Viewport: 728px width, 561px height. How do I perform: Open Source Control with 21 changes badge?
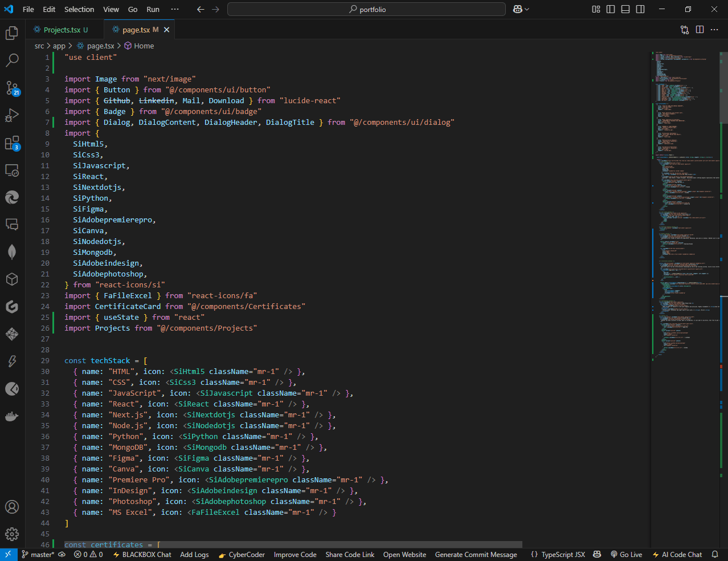click(x=12, y=88)
